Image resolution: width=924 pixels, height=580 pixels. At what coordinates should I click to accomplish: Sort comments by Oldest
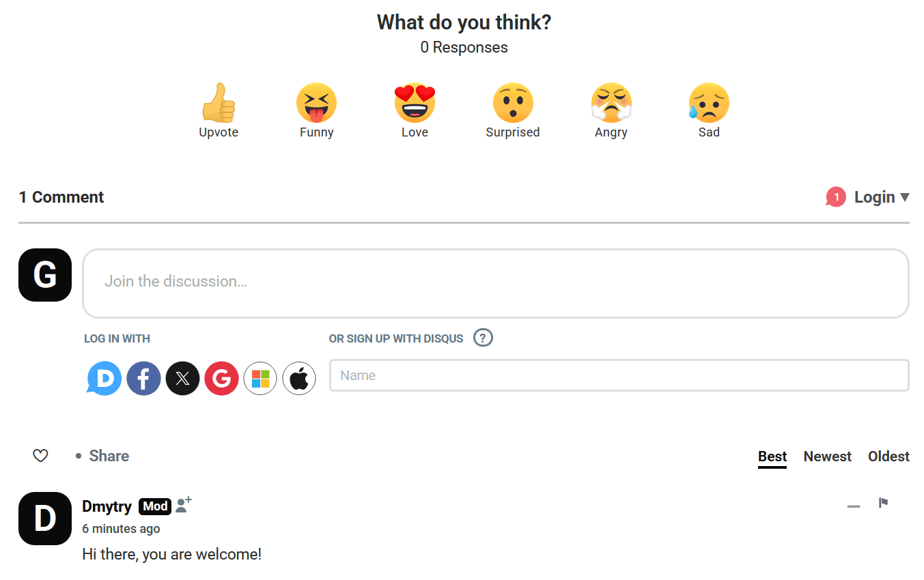tap(888, 456)
